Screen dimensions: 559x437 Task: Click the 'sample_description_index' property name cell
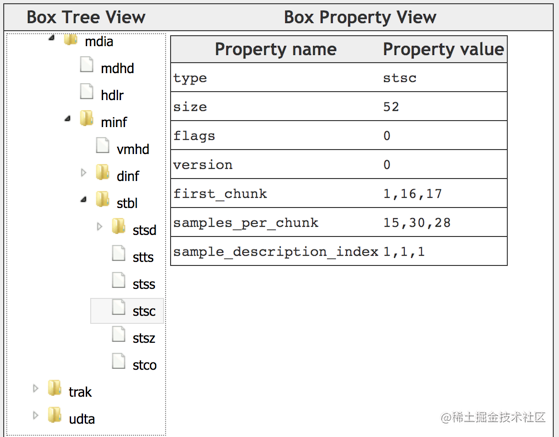(276, 252)
